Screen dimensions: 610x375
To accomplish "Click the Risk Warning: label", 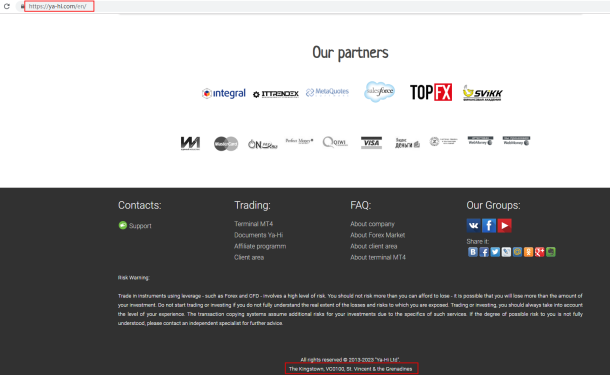I will click(x=133, y=278).
